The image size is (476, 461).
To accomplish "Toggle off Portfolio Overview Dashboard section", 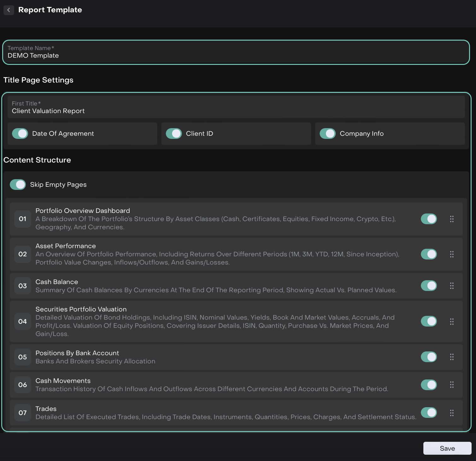I will 429,219.
